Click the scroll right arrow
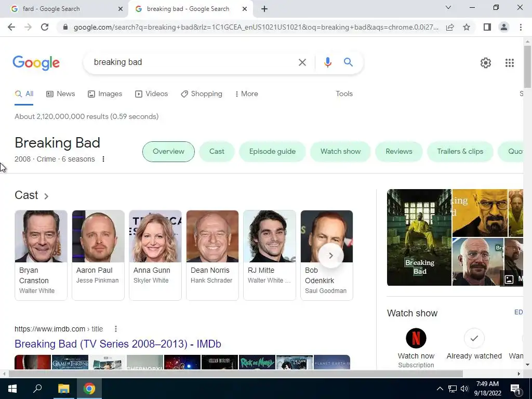This screenshot has height=399, width=532. point(519,374)
